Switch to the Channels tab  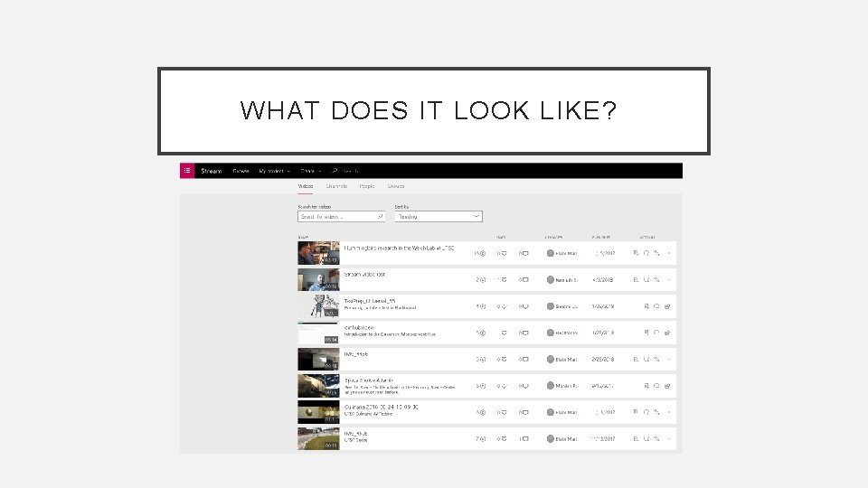click(336, 186)
